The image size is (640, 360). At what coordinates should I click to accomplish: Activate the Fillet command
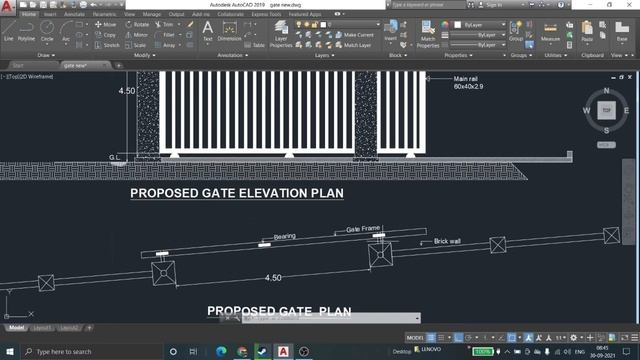(165, 35)
